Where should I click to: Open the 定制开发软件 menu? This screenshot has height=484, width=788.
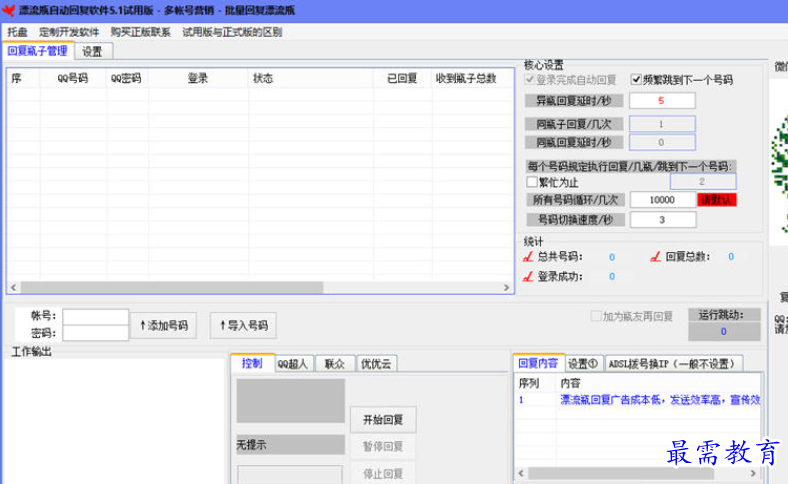tap(69, 32)
